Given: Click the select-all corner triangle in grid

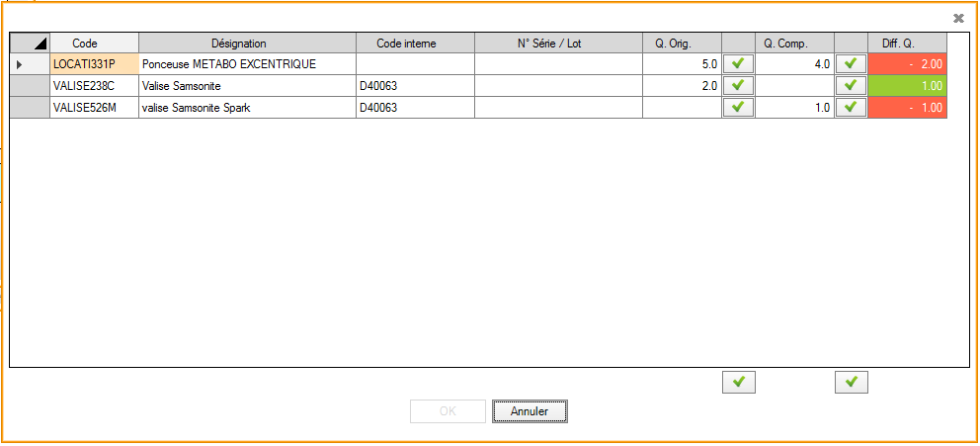Looking at the screenshot, I should tap(30, 43).
